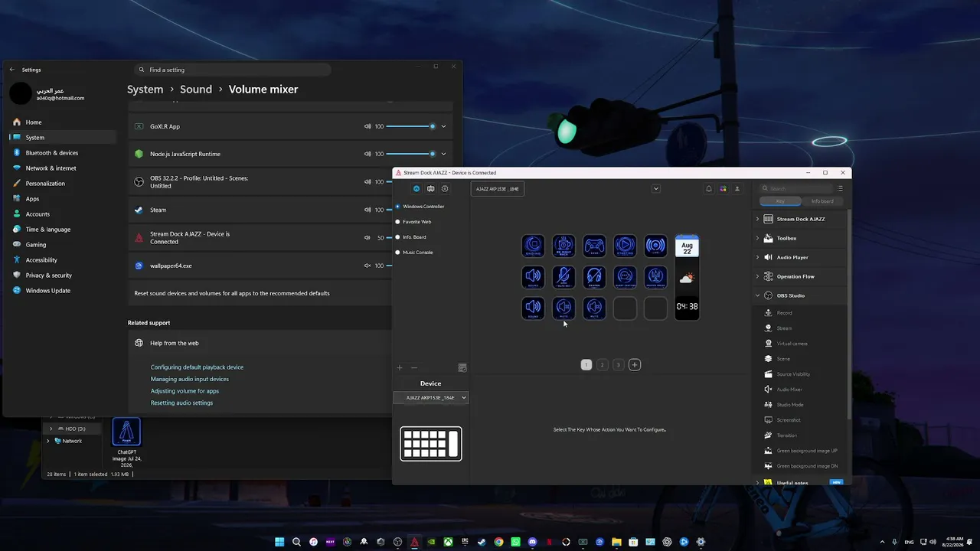Open Managing audio input devices link
This screenshot has width=980, height=551.
(x=190, y=380)
